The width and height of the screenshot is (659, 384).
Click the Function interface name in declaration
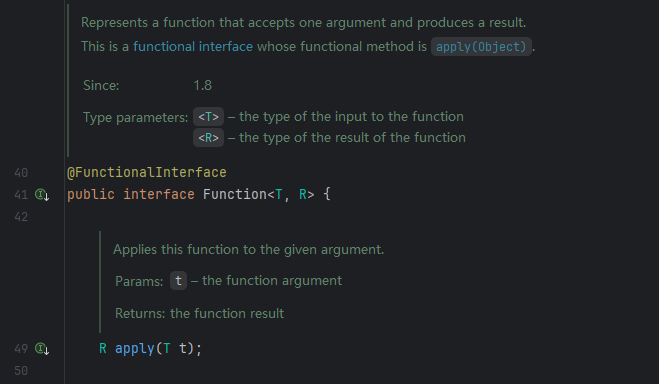click(x=235, y=194)
